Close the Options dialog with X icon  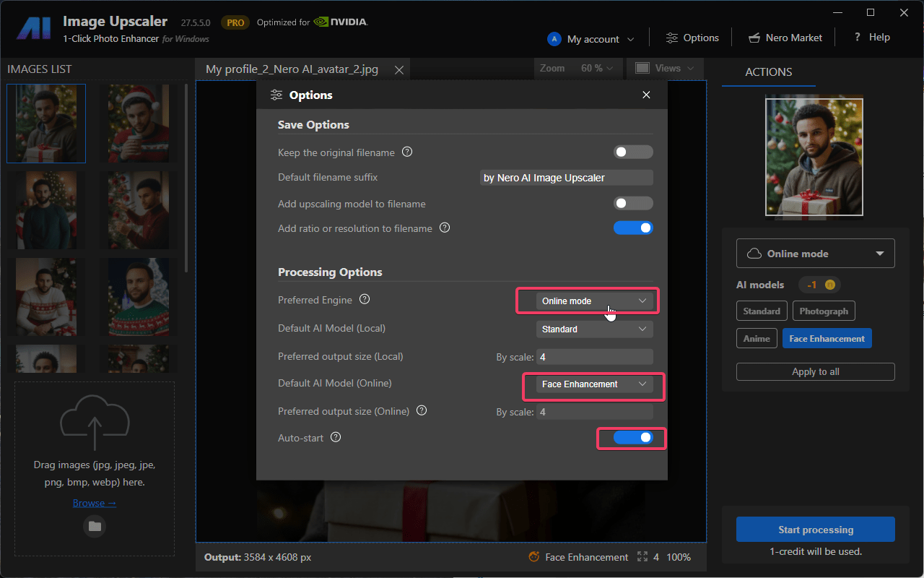tap(646, 95)
